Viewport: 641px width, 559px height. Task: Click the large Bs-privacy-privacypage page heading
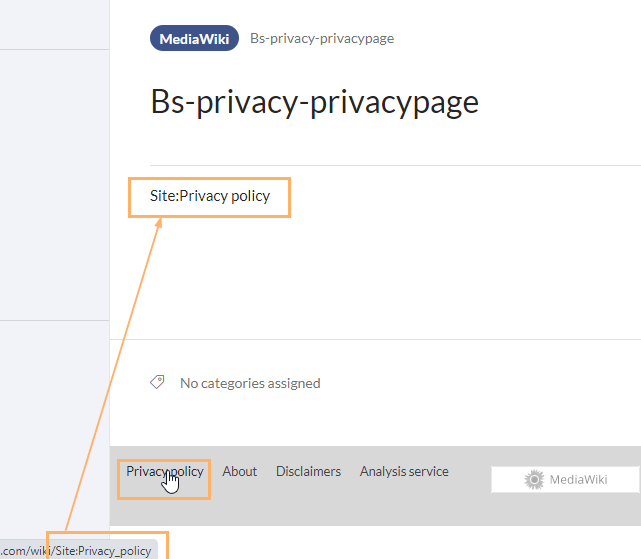click(x=314, y=102)
